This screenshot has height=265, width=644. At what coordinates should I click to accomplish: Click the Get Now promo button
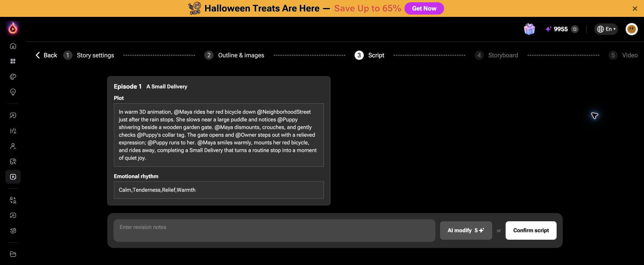(x=424, y=8)
